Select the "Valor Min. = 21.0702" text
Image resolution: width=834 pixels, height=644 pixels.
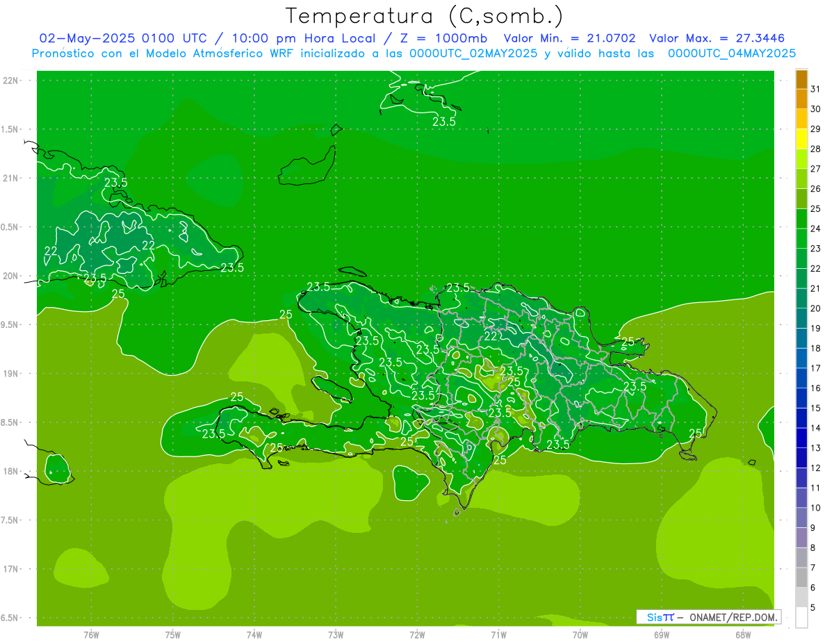click(x=570, y=38)
